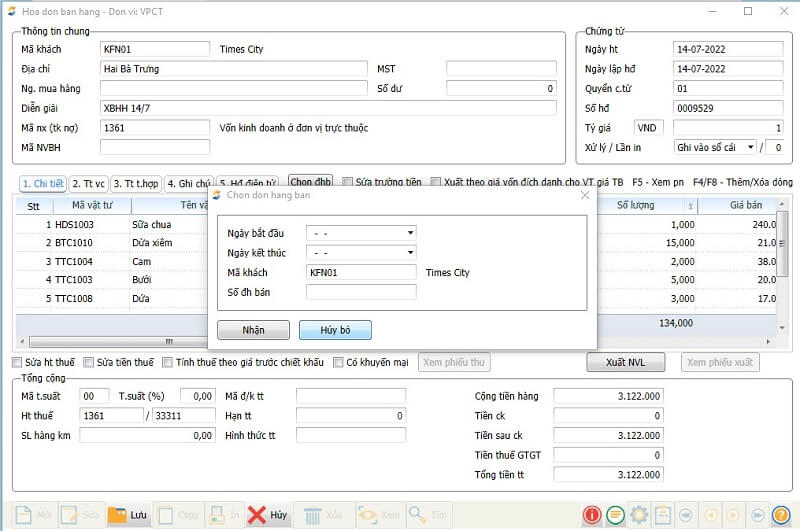This screenshot has width=800, height=531.
Task: Click the clipboard list icon in bottom toolbar
Action: (x=662, y=515)
